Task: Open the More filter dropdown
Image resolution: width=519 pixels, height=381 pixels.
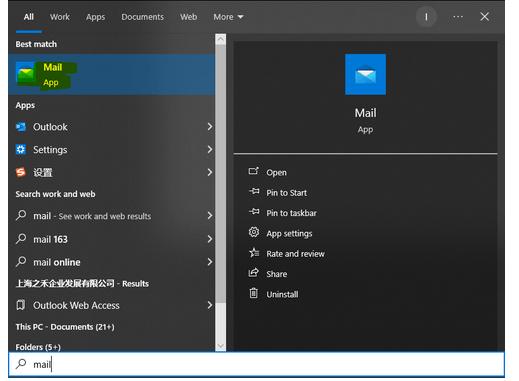Action: tap(228, 17)
